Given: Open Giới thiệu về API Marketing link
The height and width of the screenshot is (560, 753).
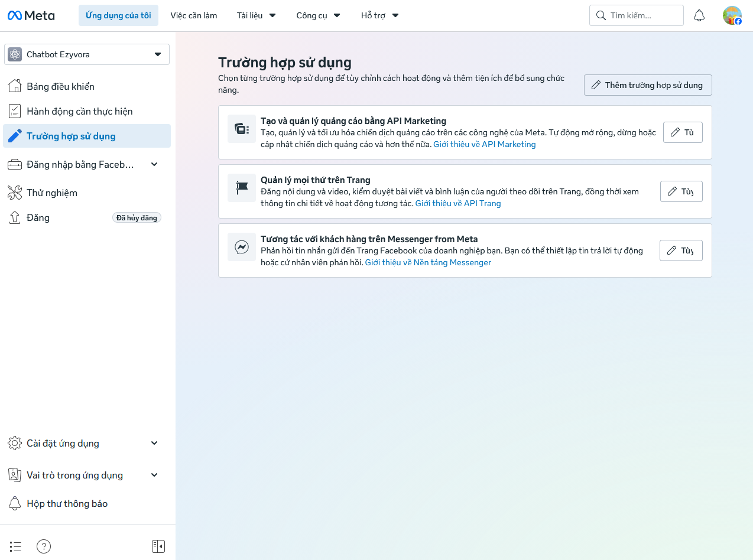Looking at the screenshot, I should (485, 144).
